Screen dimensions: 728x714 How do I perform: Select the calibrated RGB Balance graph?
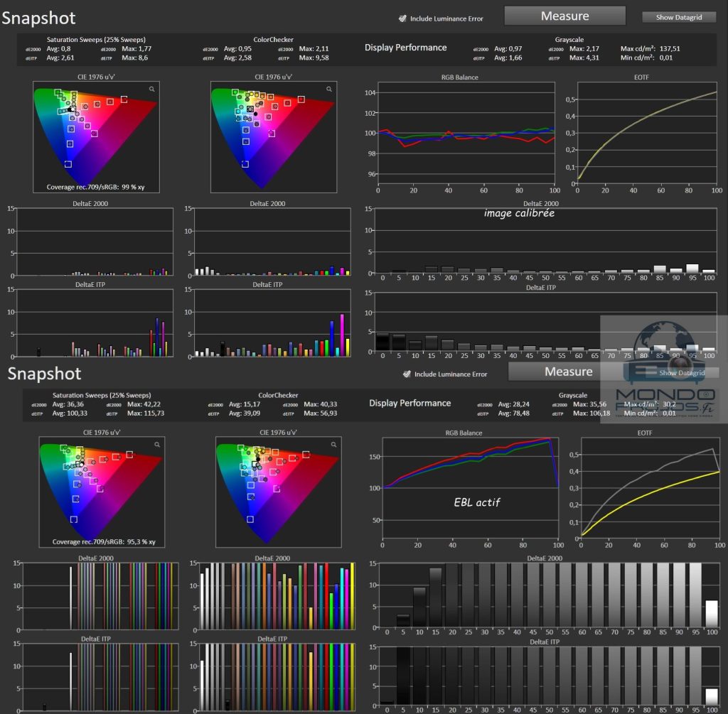pos(466,134)
